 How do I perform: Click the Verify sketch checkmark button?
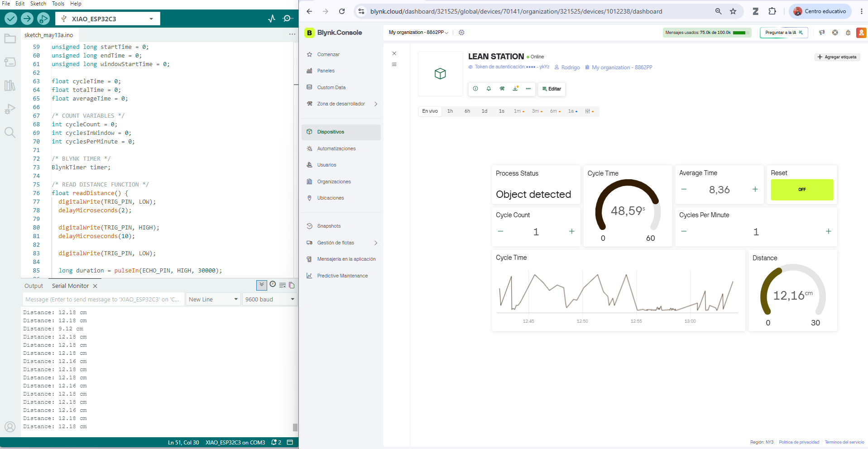point(11,19)
